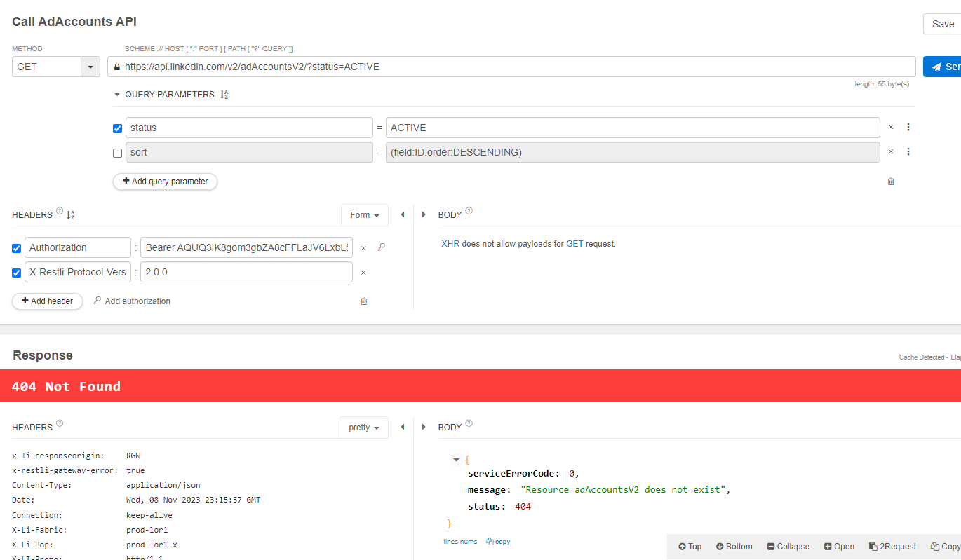
Task: Click the key icon beside Authorization header
Action: [x=382, y=247]
